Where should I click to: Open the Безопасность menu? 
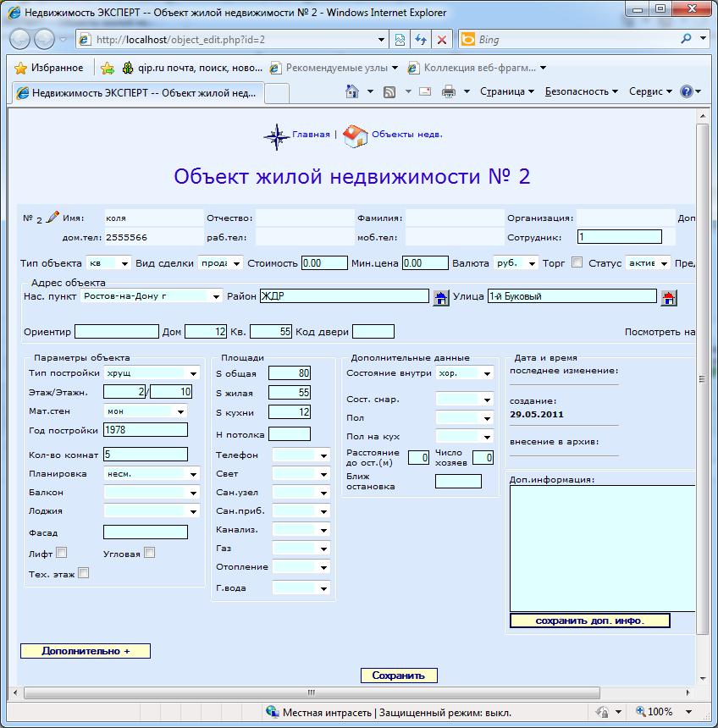point(581,91)
